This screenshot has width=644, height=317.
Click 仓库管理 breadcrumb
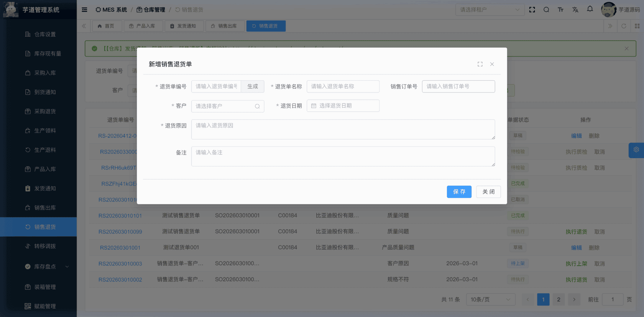click(151, 10)
